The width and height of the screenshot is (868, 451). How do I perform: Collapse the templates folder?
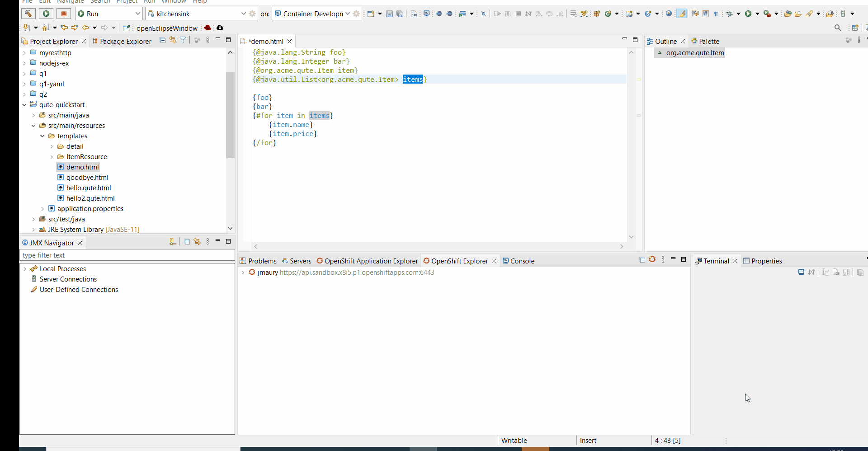(x=42, y=136)
